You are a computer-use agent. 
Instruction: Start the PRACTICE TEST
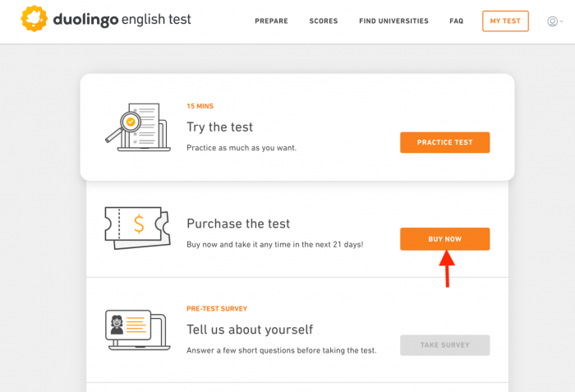444,142
